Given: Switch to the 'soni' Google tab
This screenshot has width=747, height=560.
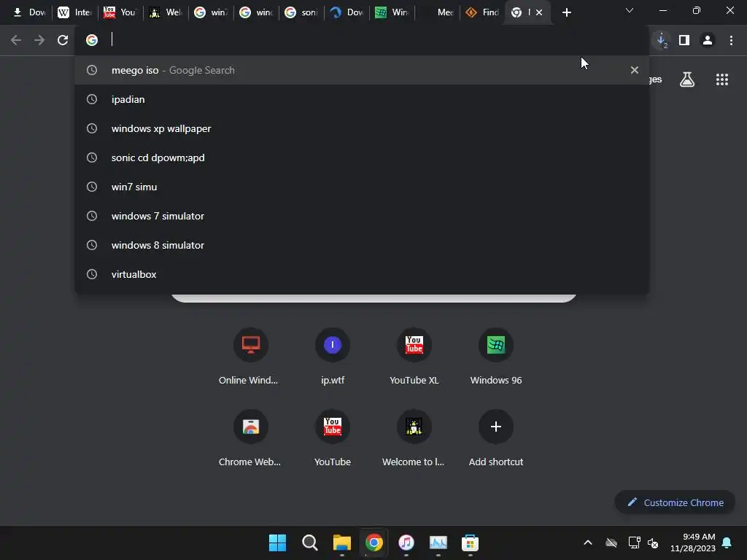Looking at the screenshot, I should coord(301,12).
